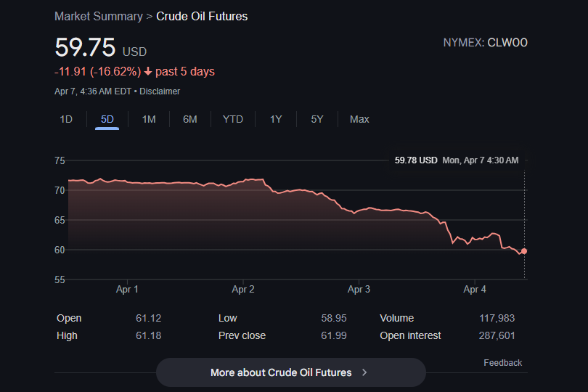
Task: Click the Apr 3 axis label
Action: coord(359,289)
